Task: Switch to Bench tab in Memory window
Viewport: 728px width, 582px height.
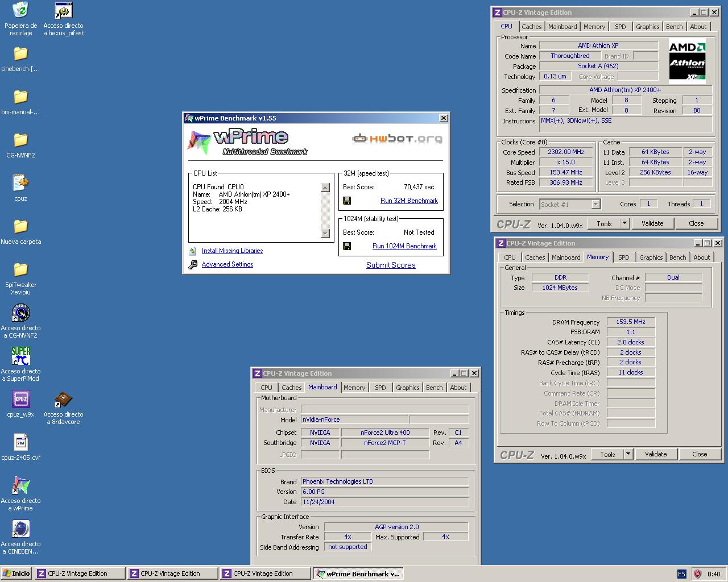Action: tap(677, 257)
